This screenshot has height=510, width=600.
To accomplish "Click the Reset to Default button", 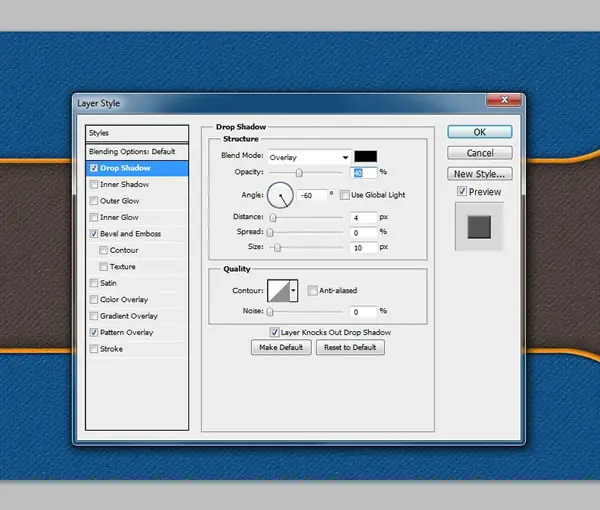I will coord(350,347).
